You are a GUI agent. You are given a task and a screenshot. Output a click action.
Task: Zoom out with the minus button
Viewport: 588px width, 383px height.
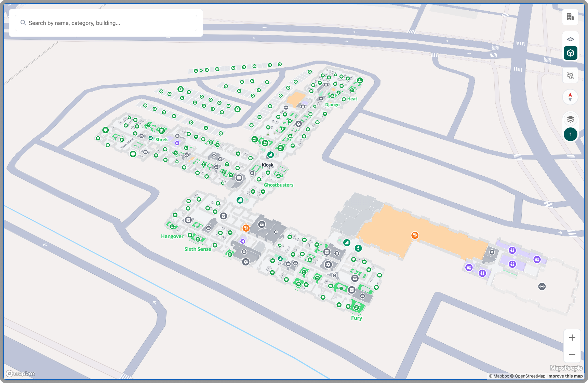click(572, 354)
